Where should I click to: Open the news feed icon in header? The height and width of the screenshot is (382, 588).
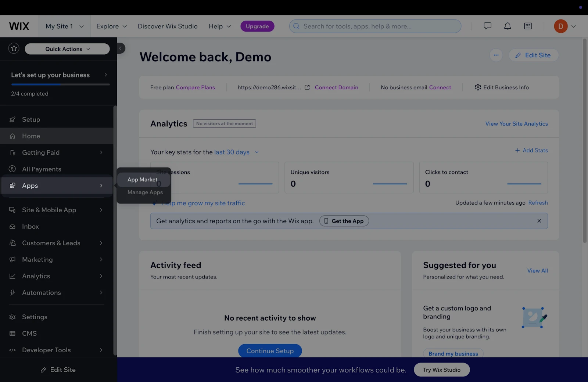[528, 26]
